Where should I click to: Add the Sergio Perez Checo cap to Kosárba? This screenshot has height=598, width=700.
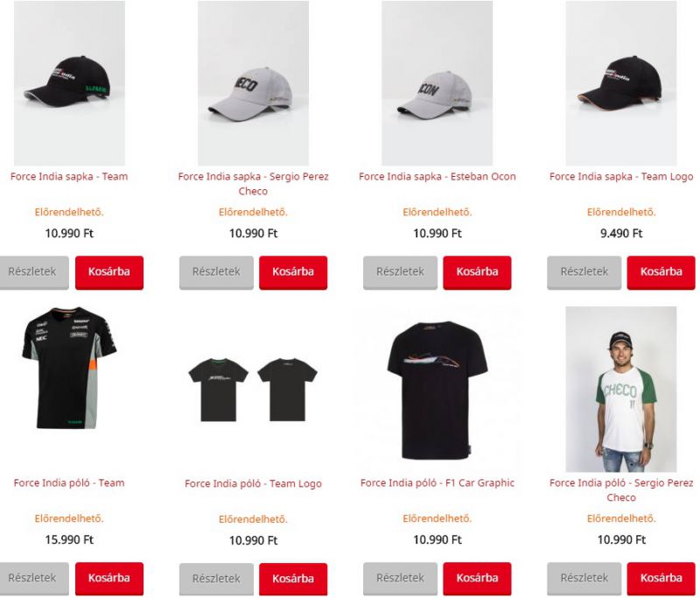click(293, 272)
